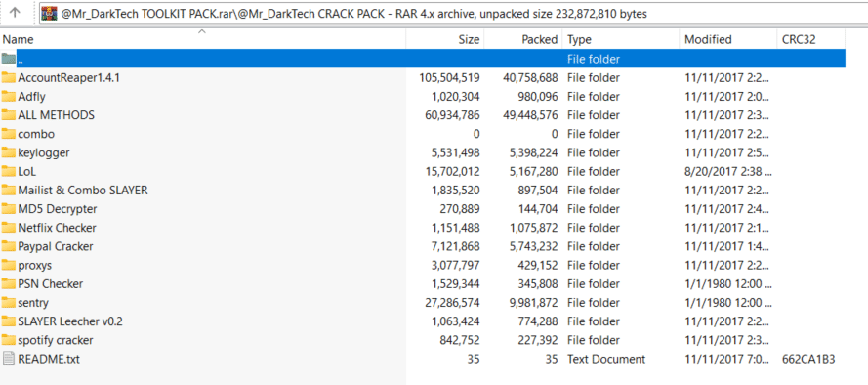This screenshot has height=385, width=868.
Task: Select the Mailist & Combo SLAYER name
Action: [x=83, y=190]
